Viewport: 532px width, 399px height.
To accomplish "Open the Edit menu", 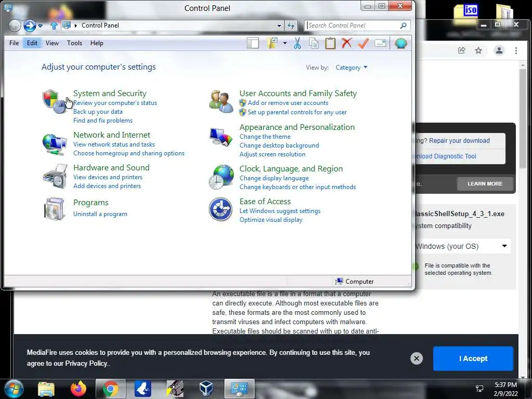I will tap(32, 43).
